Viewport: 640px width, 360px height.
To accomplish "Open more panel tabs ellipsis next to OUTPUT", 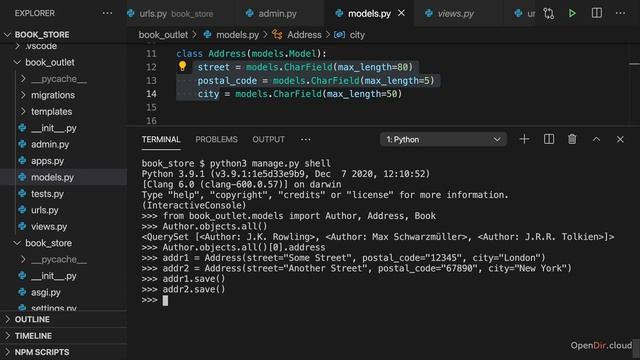I will click(x=306, y=140).
